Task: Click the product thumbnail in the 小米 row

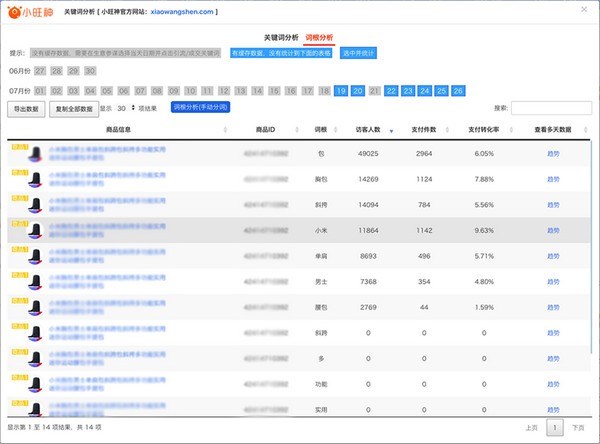Action: point(34,230)
